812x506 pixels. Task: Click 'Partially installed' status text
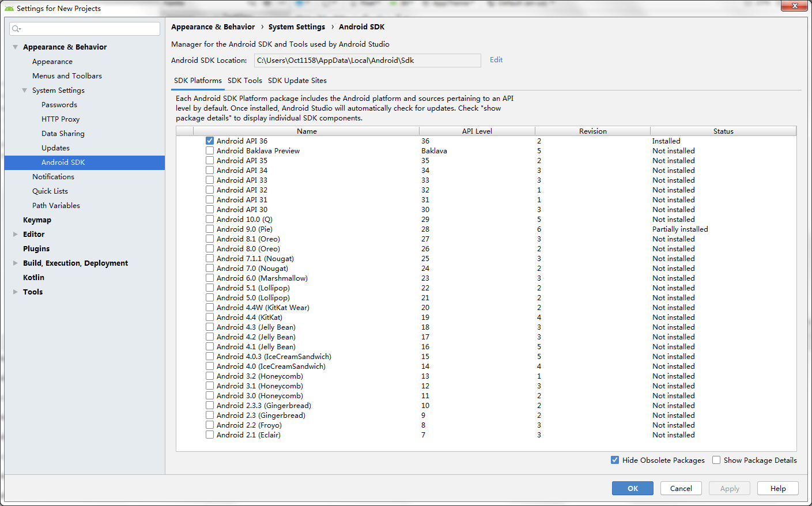[x=680, y=229]
